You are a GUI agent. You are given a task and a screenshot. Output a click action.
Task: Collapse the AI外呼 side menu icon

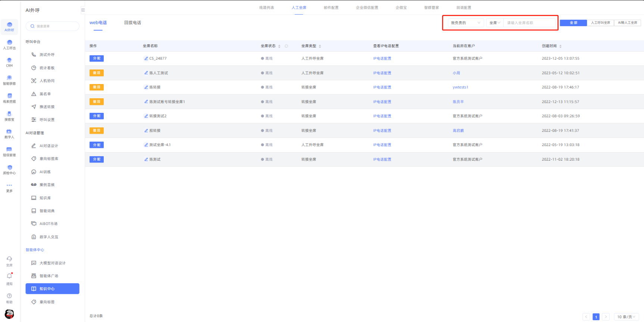(x=83, y=10)
